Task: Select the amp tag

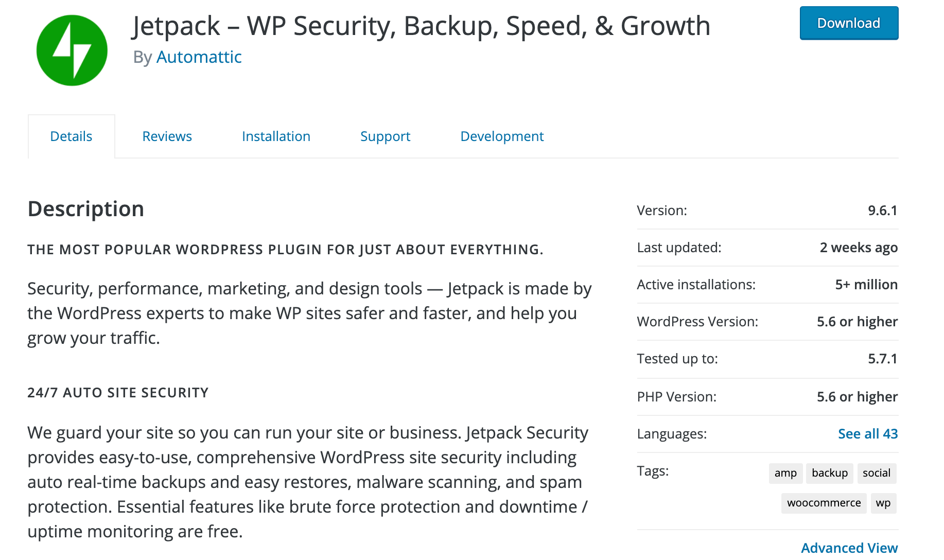Action: point(785,473)
